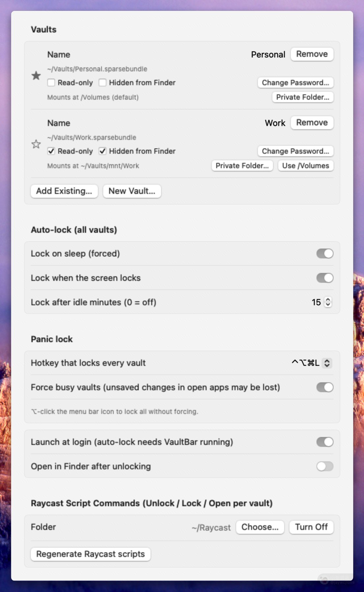Uncheck Hidden from Finder for the Work vault

102,151
